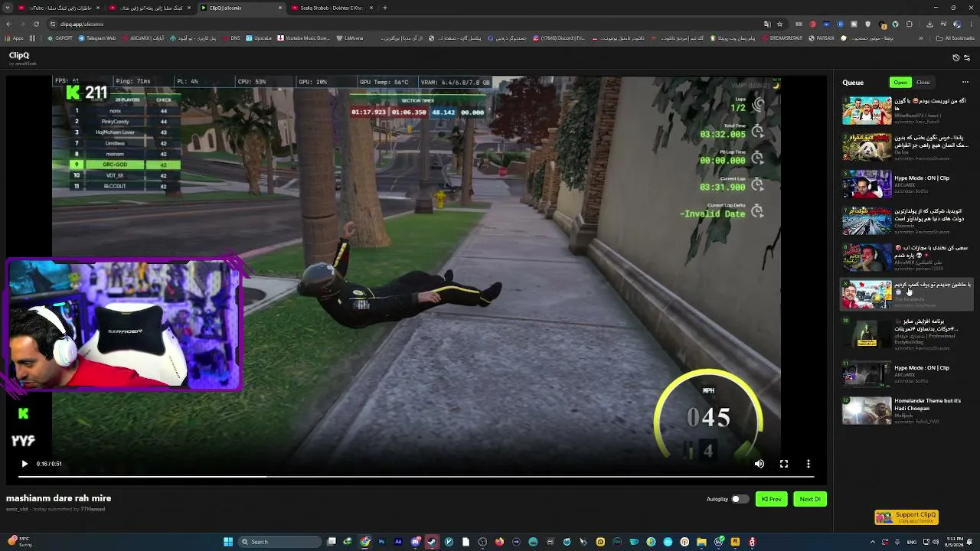Image resolution: width=980 pixels, height=551 pixels.
Task: Open the browser Extensions puzzle icon
Action: 910,24
